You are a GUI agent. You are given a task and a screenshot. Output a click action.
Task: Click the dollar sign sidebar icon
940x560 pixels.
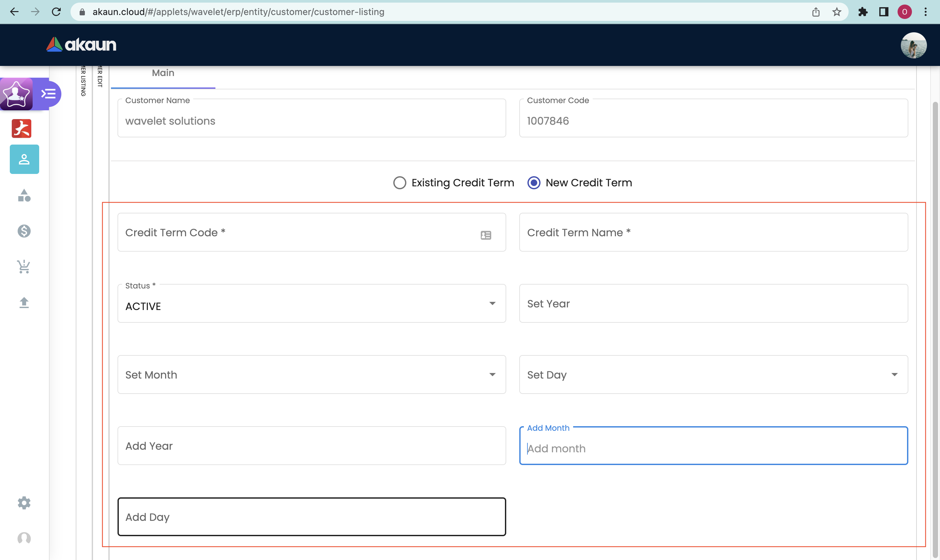click(24, 231)
